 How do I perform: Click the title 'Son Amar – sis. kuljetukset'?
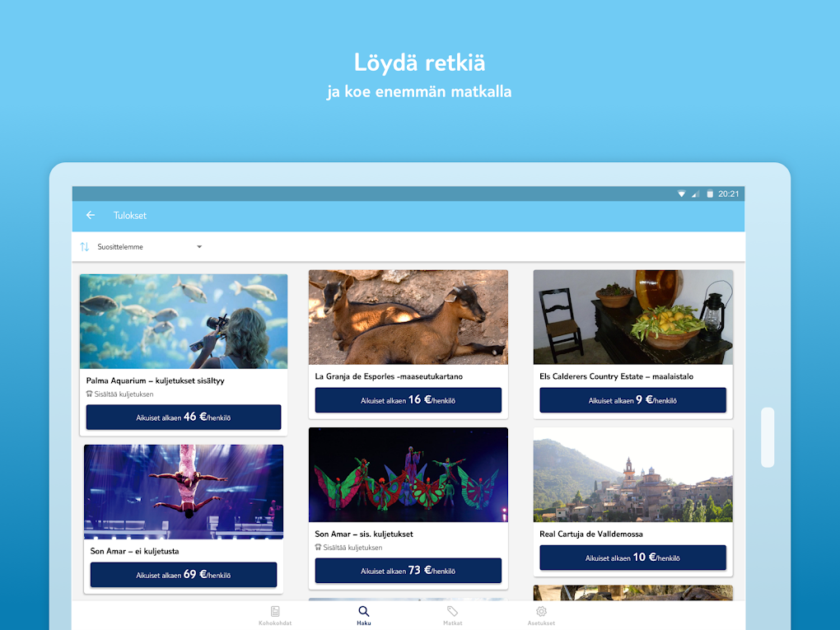(x=364, y=534)
